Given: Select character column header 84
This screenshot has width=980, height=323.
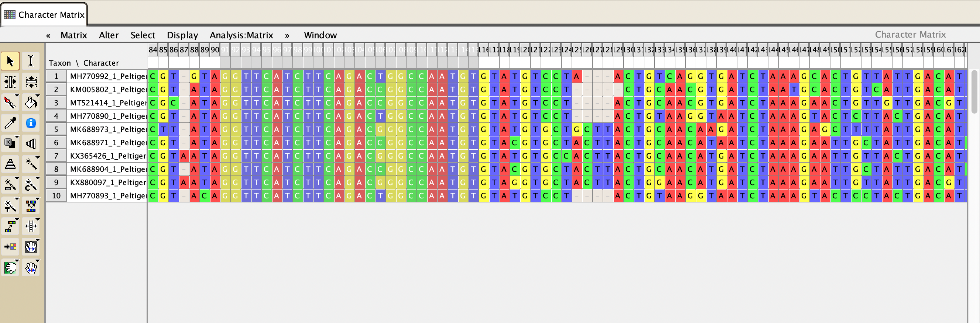Looking at the screenshot, I should click(153, 50).
